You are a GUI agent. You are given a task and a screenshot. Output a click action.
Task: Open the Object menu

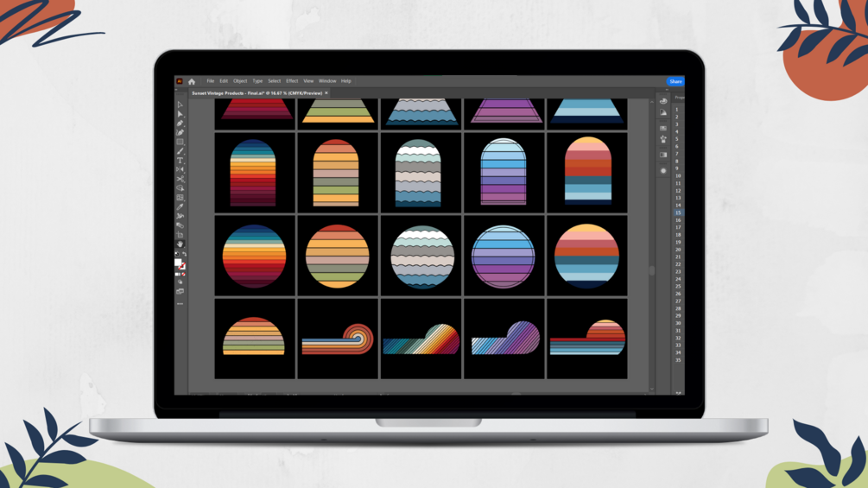[x=240, y=81]
